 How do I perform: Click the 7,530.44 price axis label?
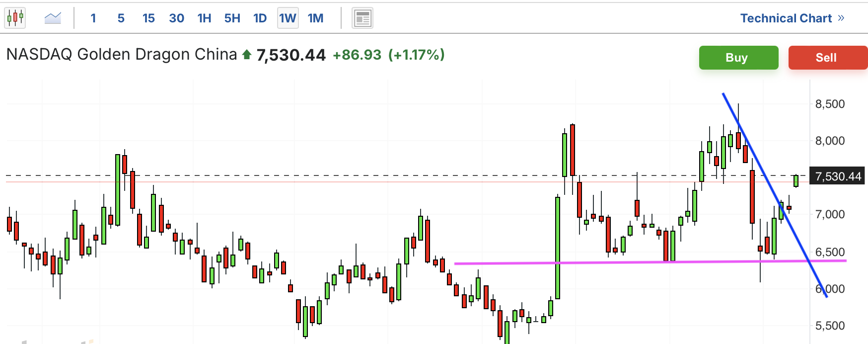837,176
